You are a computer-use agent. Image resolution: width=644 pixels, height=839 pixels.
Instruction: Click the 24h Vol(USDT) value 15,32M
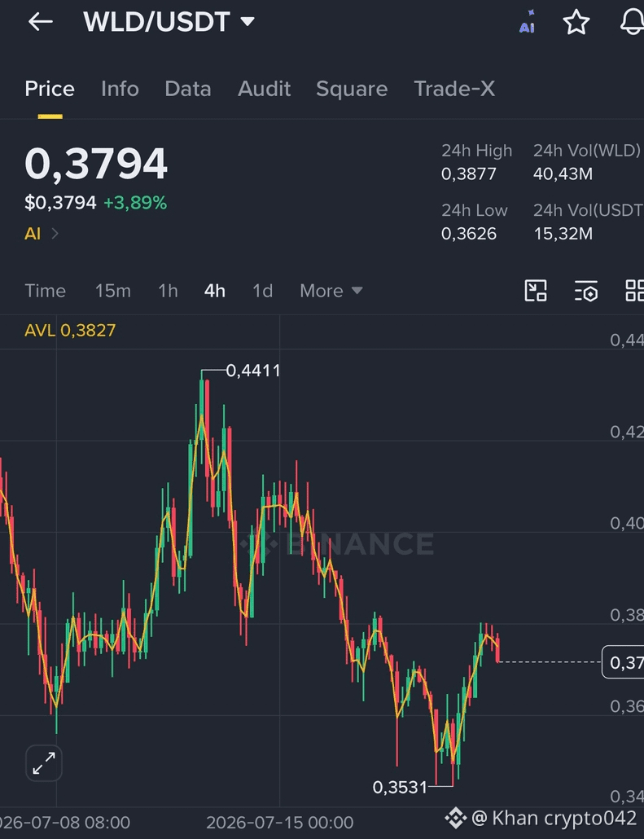563,234
